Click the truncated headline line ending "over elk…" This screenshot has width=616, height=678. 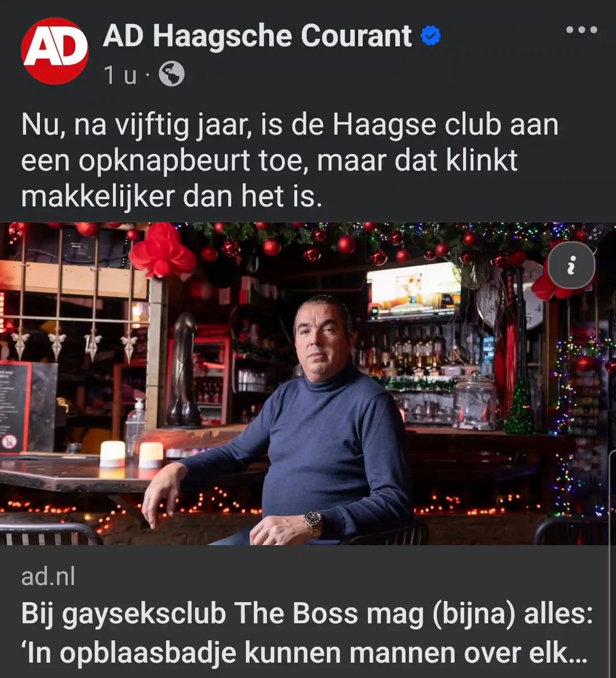305,653
